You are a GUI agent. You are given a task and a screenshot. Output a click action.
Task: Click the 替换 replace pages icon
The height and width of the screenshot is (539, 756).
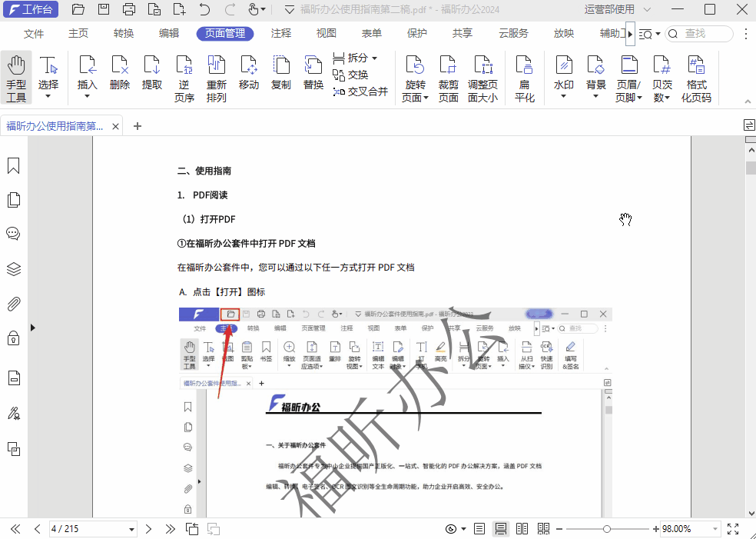313,73
